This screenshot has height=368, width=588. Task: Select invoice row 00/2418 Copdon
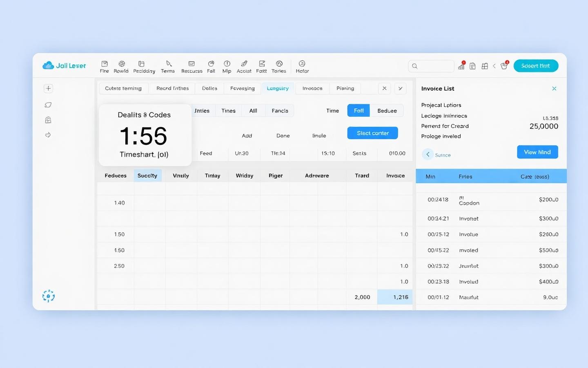491,200
